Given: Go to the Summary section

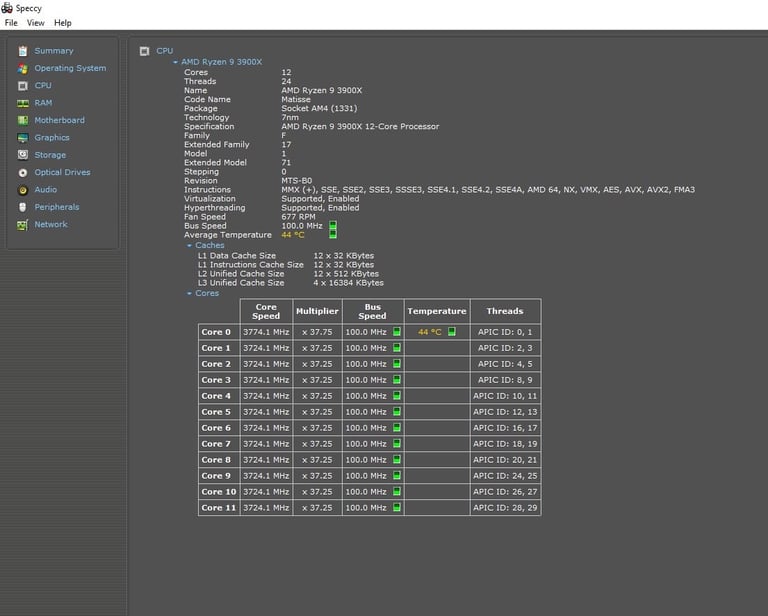Looking at the screenshot, I should (54, 51).
